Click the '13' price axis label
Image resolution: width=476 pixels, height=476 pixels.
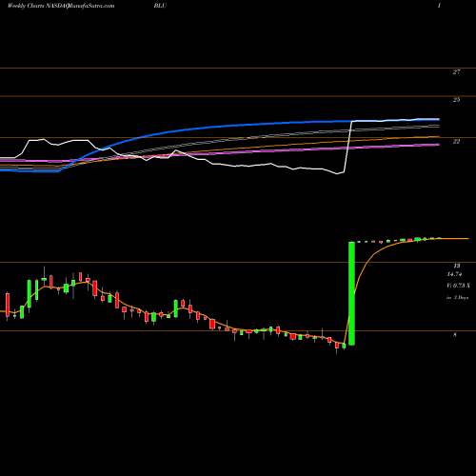[457, 266]
